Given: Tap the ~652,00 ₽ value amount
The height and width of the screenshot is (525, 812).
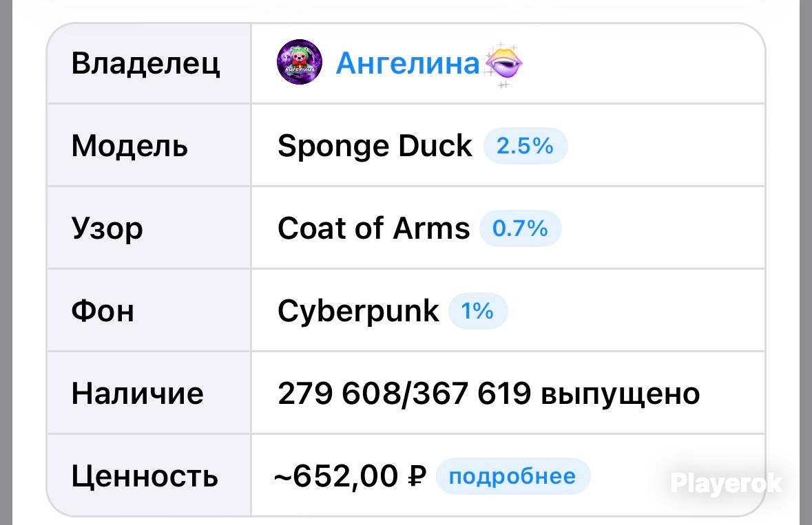Looking at the screenshot, I should tap(351, 476).
